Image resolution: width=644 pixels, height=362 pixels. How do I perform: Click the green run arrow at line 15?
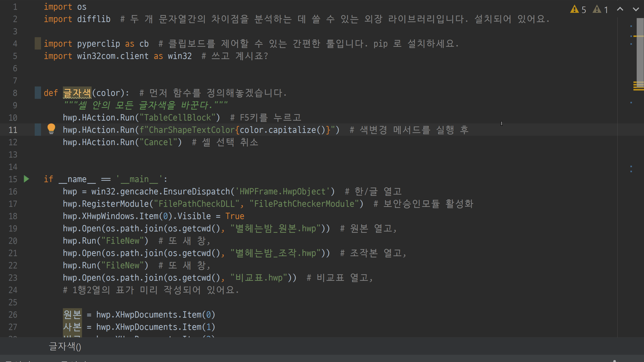coord(26,179)
